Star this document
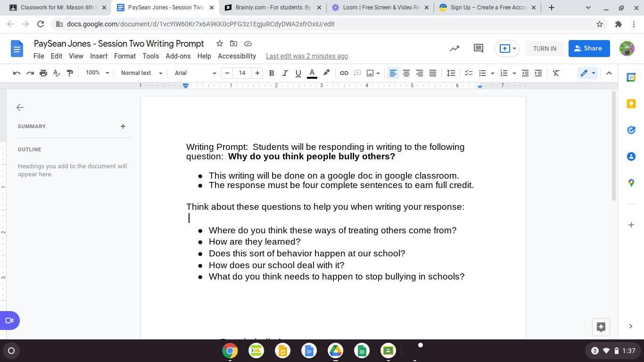 (x=219, y=43)
